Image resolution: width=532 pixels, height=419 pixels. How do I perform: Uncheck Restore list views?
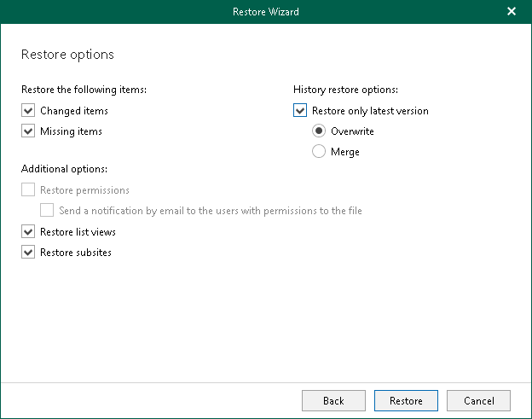28,232
